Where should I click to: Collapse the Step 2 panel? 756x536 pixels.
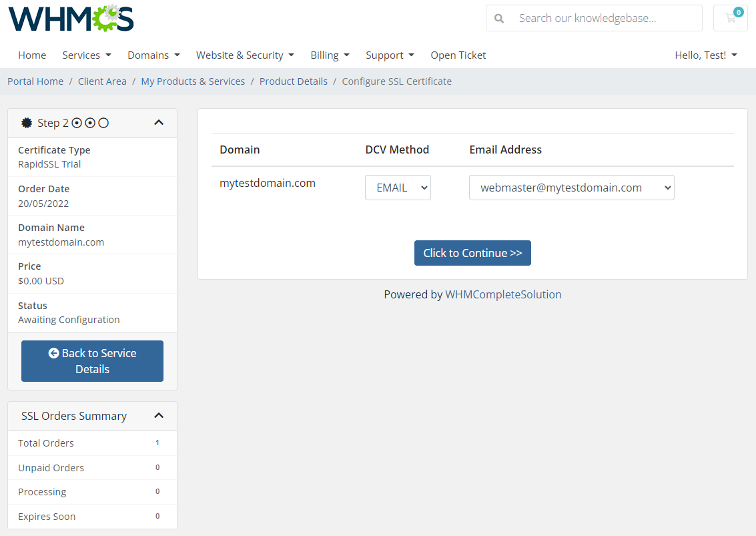point(159,122)
